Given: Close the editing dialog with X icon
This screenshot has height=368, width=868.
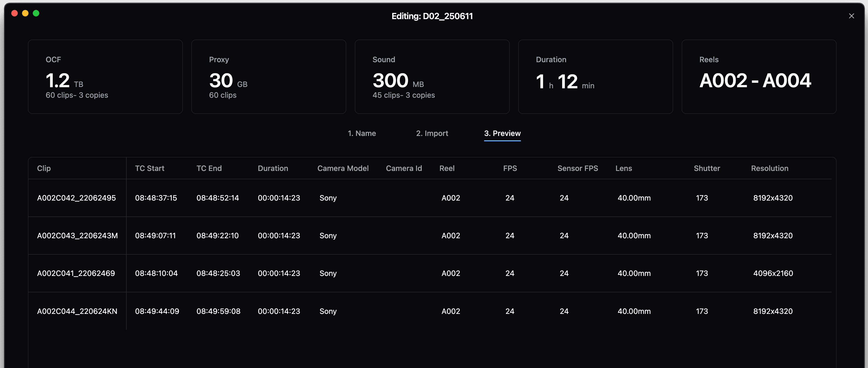Looking at the screenshot, I should point(851,16).
